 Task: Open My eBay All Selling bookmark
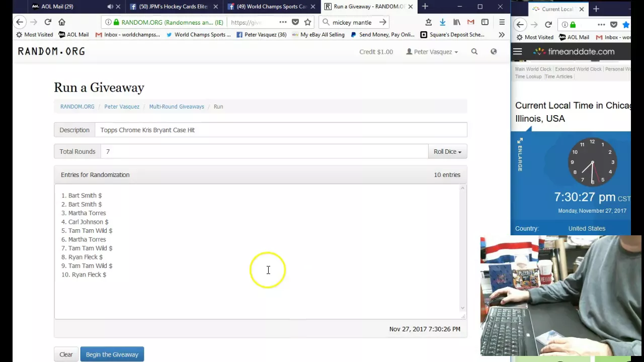coord(318,35)
